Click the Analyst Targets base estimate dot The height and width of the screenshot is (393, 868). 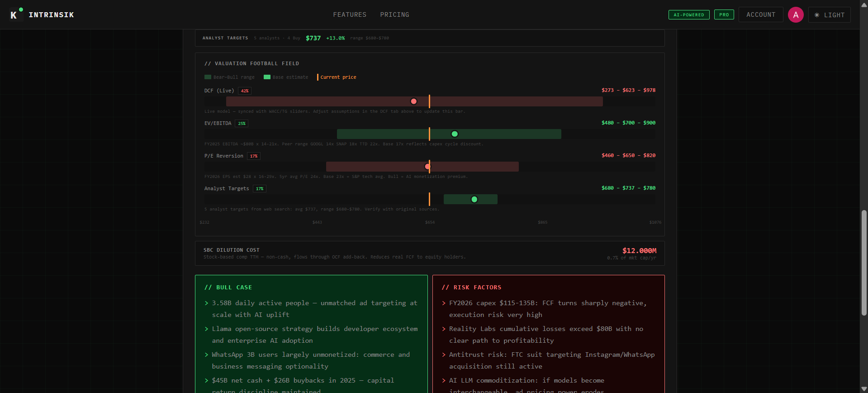pos(474,199)
